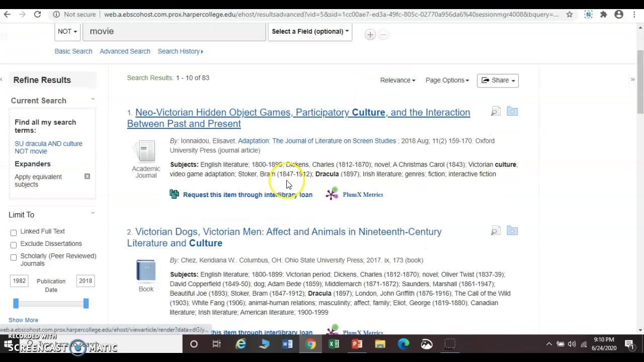
Task: Preview result 2 with magnifier icon
Action: 496,231
